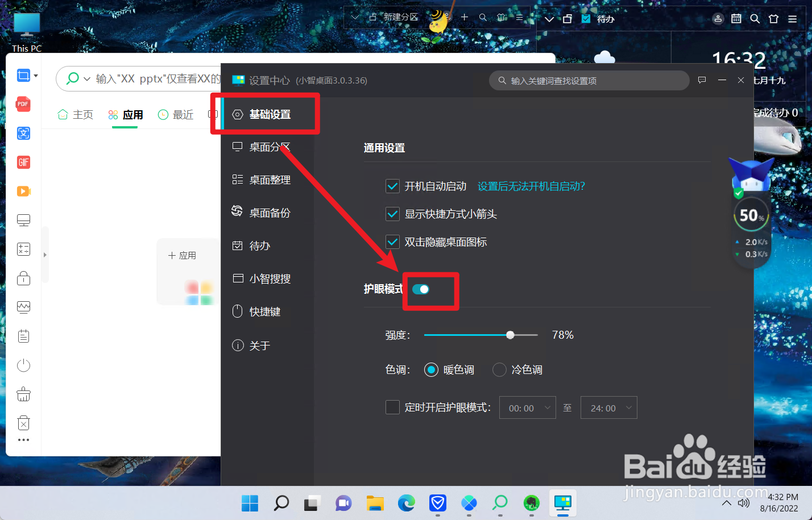
Task: Collapse the 待办 widget chevron
Action: [549, 19]
